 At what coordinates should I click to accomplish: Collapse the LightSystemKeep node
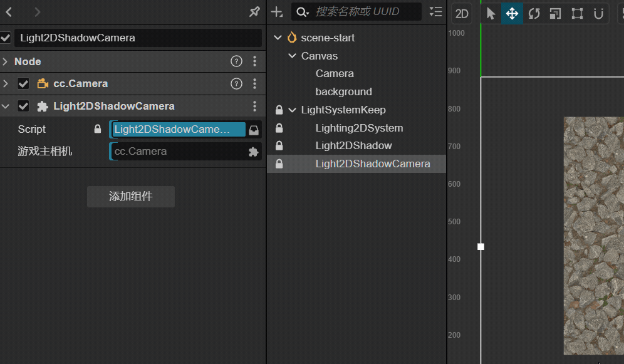(x=292, y=110)
